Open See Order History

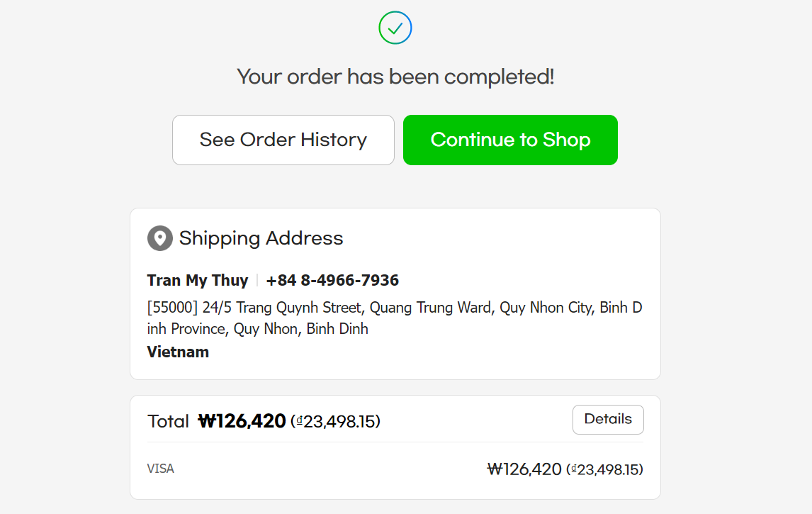point(283,140)
